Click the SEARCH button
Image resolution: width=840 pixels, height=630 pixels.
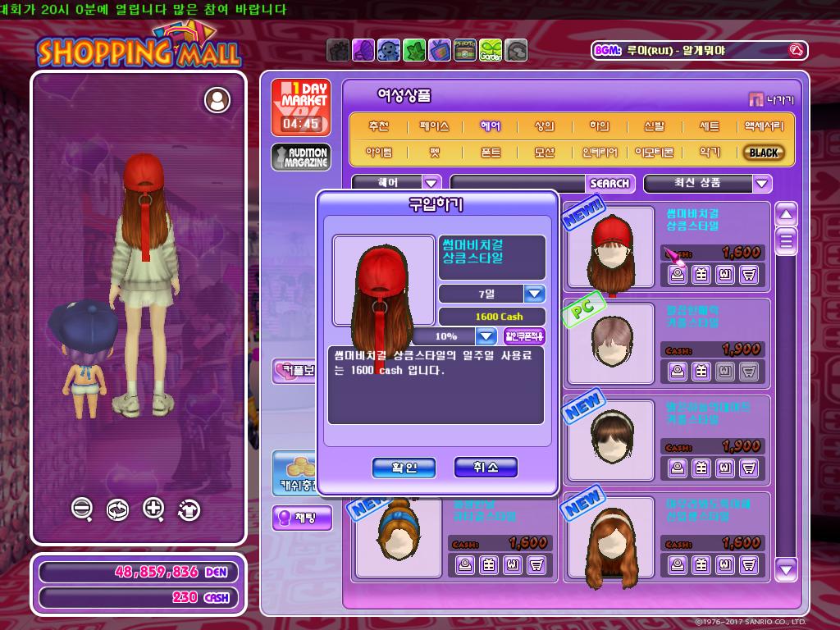tap(609, 184)
